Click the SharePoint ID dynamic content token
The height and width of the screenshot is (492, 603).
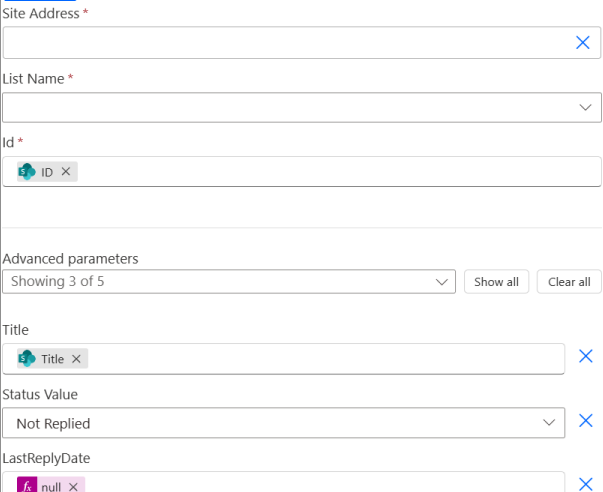[x=47, y=172]
